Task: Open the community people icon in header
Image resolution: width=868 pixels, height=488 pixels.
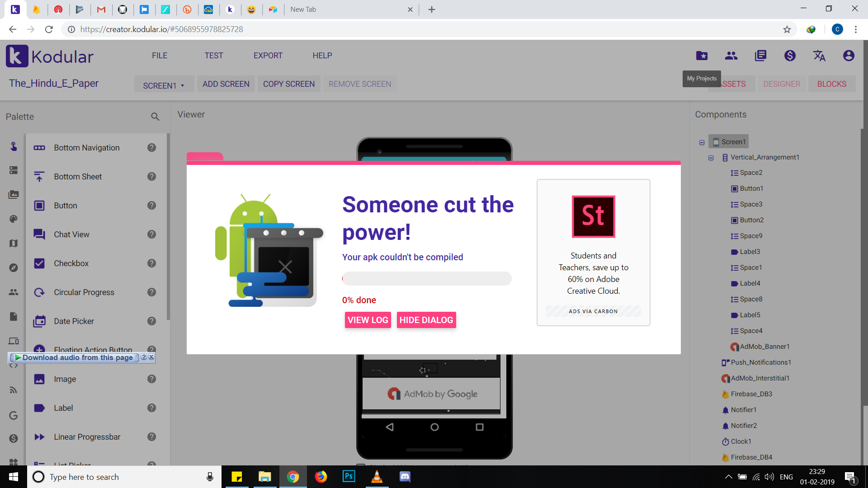Action: click(x=731, y=56)
